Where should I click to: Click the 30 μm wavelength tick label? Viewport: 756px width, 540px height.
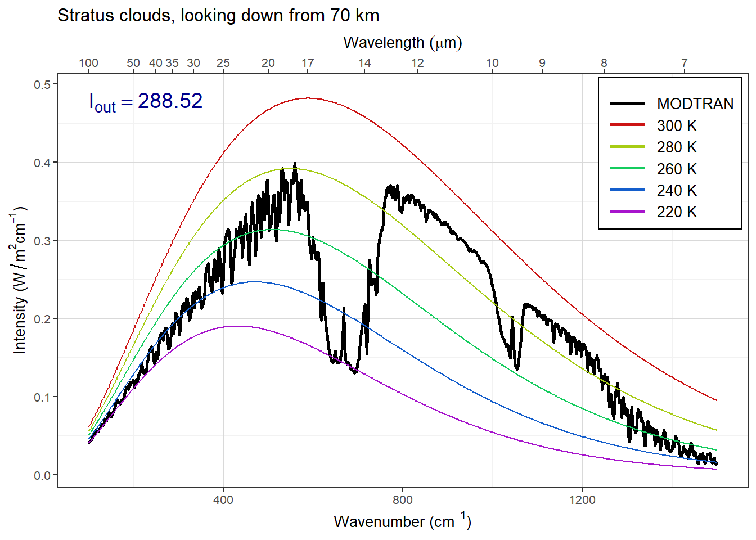(x=193, y=63)
